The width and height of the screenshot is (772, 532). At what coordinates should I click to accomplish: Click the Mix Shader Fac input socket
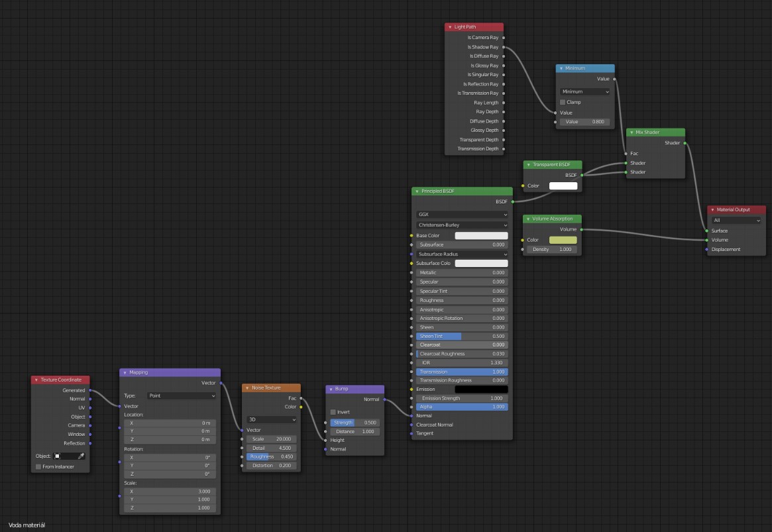pos(626,154)
